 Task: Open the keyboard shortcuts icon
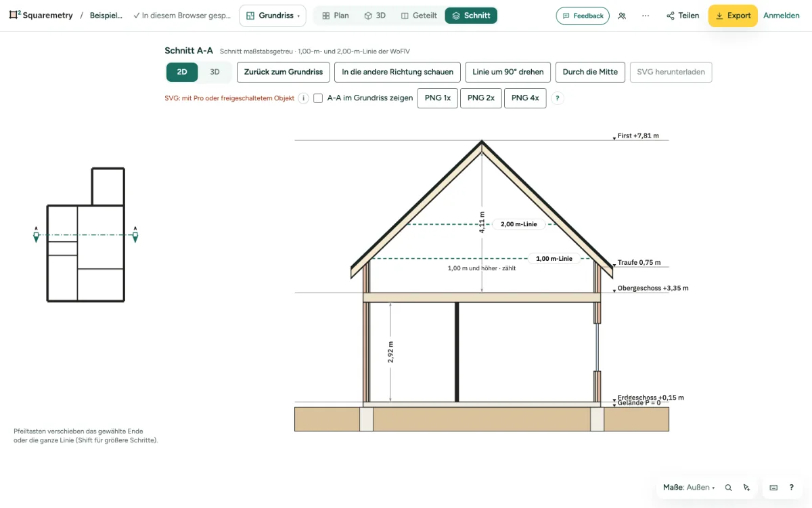[773, 488]
